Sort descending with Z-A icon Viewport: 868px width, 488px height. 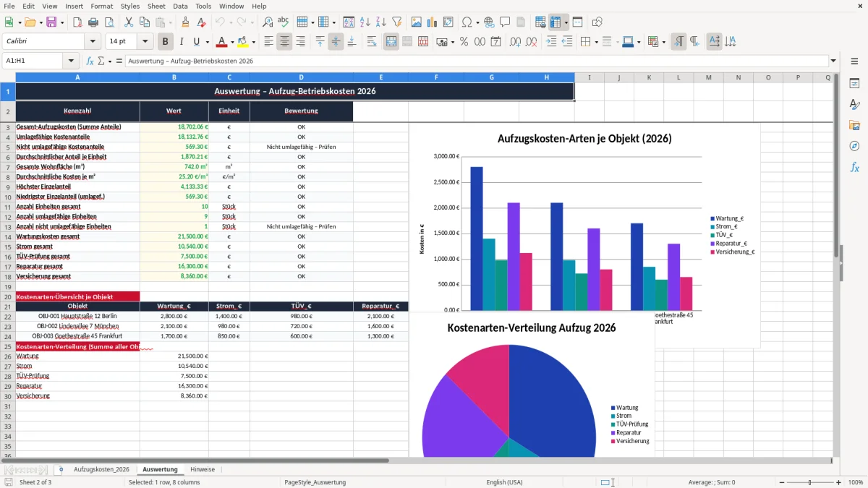[380, 22]
